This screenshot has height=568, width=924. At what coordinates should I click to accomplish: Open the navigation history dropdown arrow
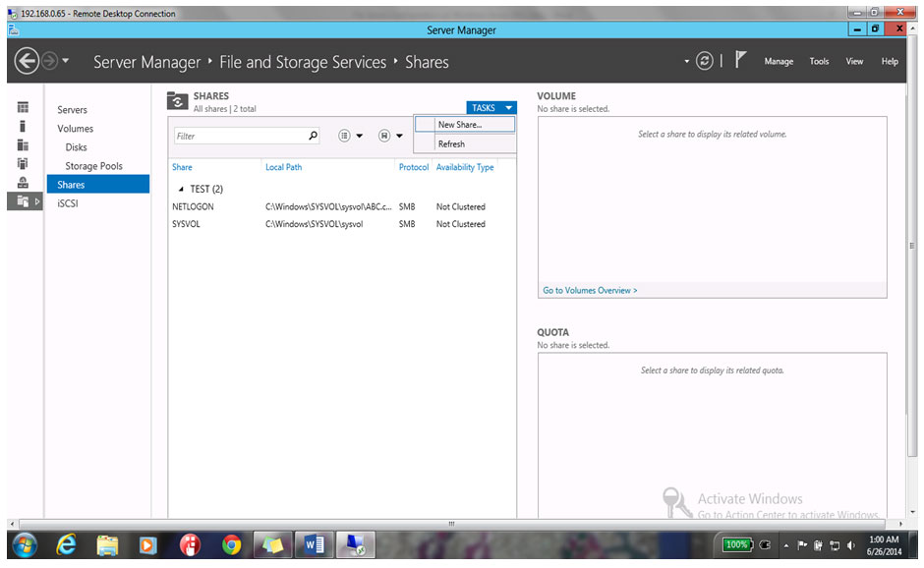point(66,60)
